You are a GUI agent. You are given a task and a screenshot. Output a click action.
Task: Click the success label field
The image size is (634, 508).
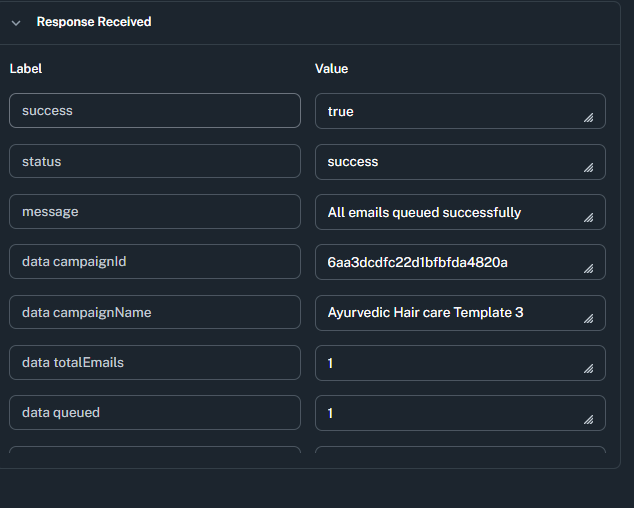click(155, 111)
